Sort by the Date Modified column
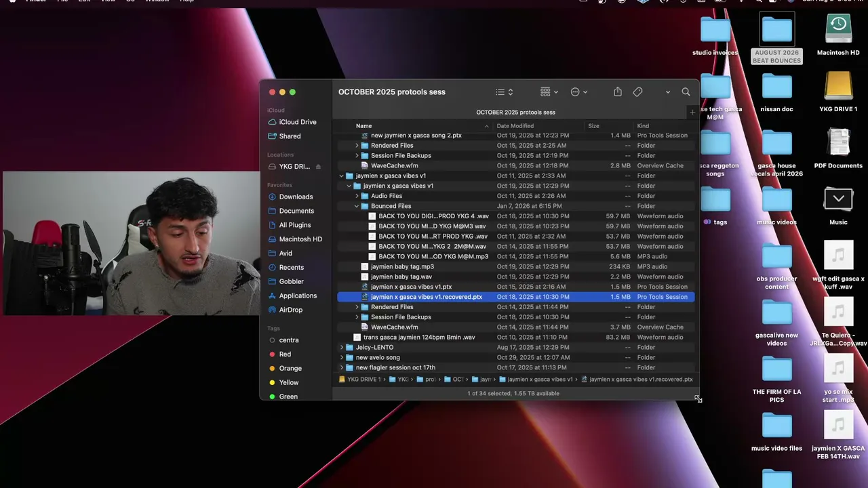 [x=515, y=126]
